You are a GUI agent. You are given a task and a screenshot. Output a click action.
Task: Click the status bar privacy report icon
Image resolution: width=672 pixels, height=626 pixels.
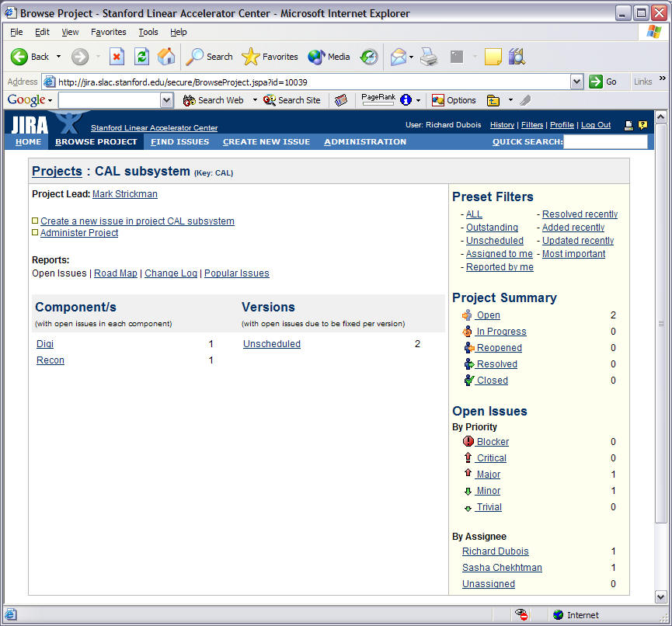521,614
